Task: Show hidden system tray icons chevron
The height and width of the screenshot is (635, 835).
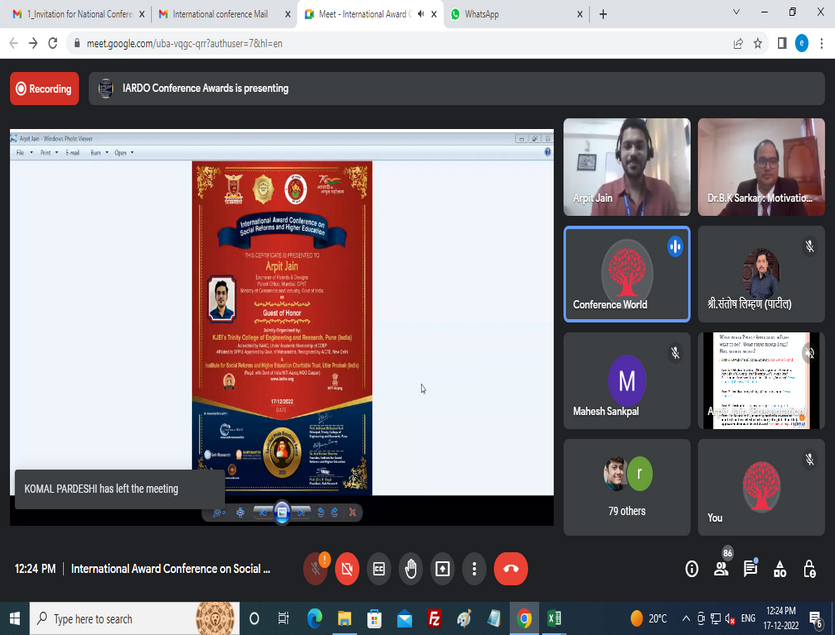Action: tap(686, 618)
